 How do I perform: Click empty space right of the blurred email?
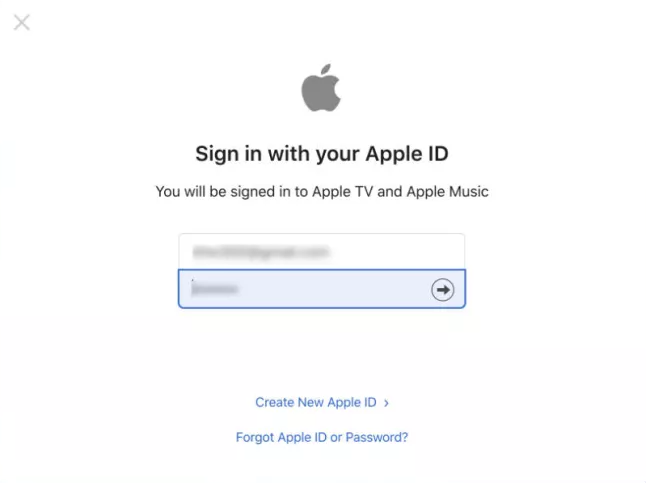pos(396,251)
